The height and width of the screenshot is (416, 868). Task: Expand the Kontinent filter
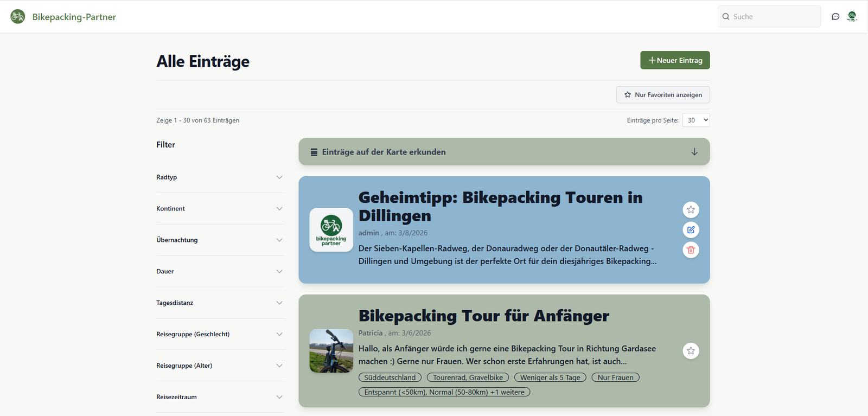click(x=220, y=209)
